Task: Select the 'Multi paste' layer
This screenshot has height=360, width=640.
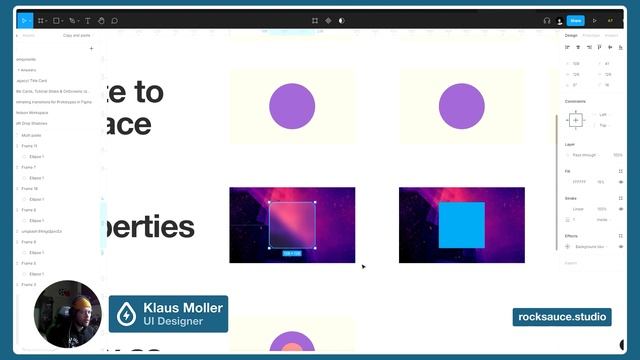Action: pyautogui.click(x=31, y=135)
